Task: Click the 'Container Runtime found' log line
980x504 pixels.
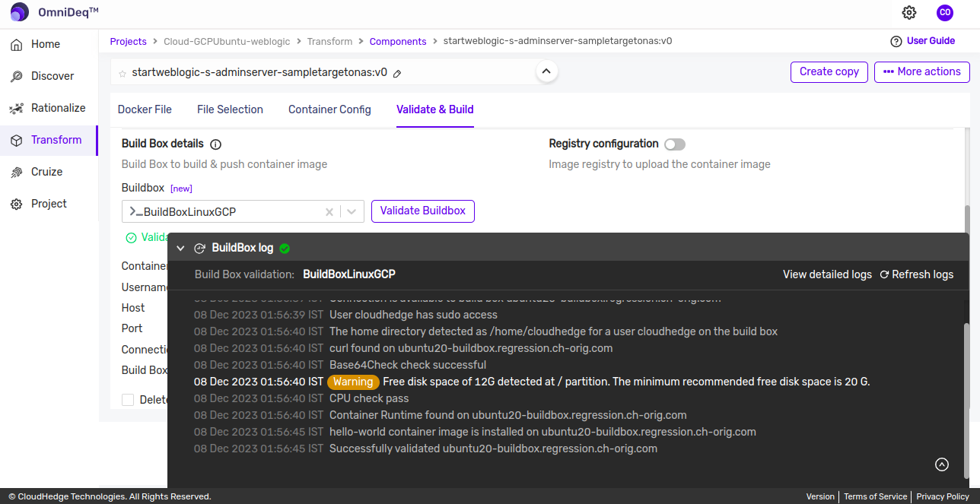Action: click(508, 415)
